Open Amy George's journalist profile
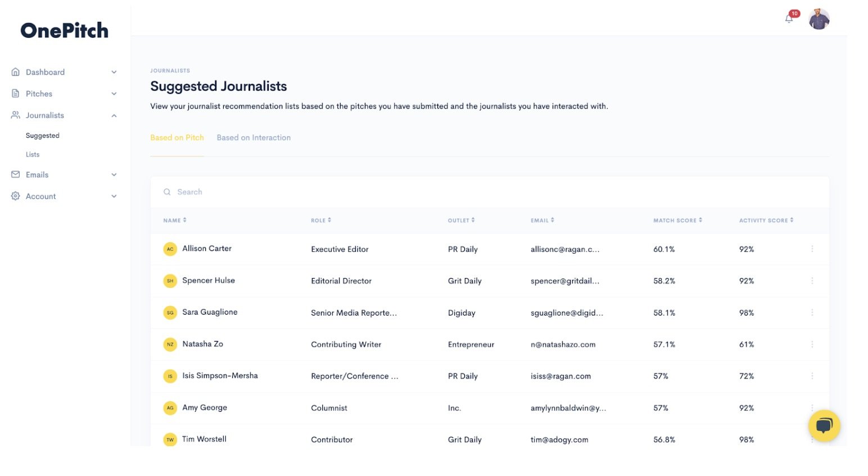Image resolution: width=868 pixels, height=476 pixels. tap(205, 407)
